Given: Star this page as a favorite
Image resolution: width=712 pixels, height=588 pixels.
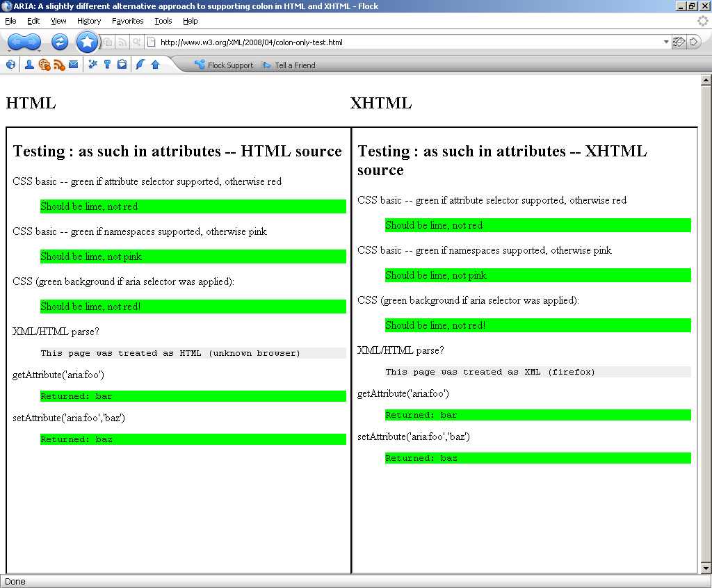Looking at the screenshot, I should click(87, 42).
